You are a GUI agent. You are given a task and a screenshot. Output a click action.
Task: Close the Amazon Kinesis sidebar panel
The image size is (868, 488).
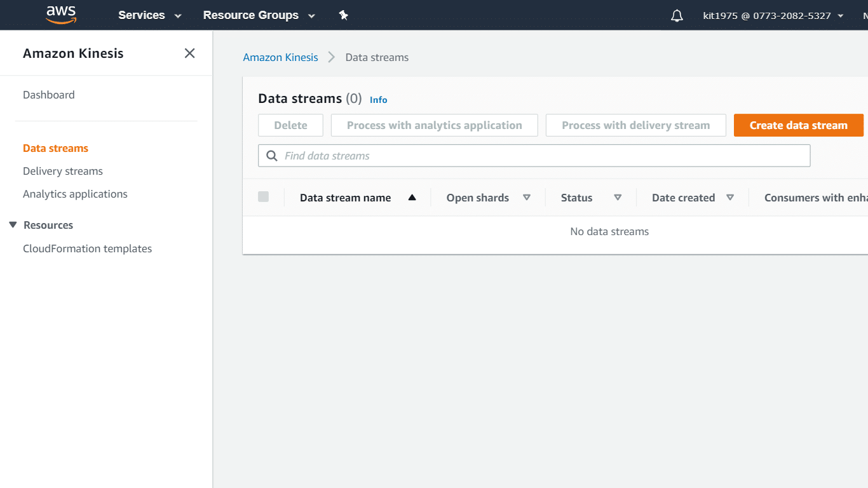[x=189, y=53]
